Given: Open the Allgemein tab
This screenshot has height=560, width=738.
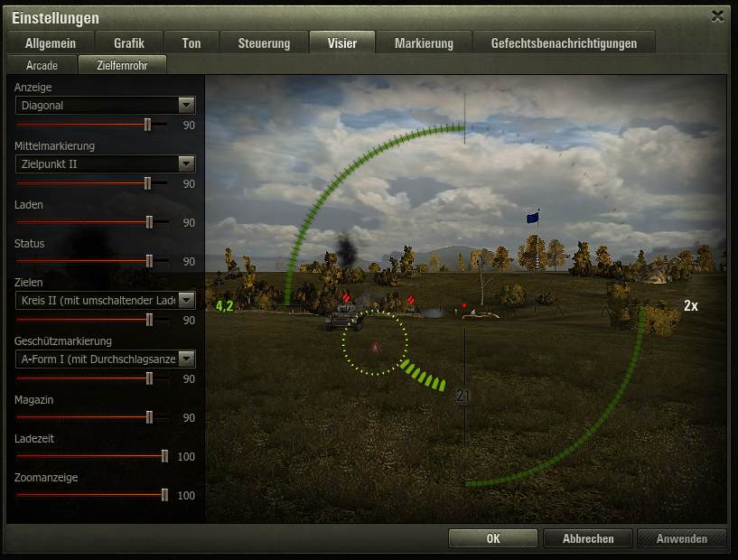Looking at the screenshot, I should coord(51,43).
